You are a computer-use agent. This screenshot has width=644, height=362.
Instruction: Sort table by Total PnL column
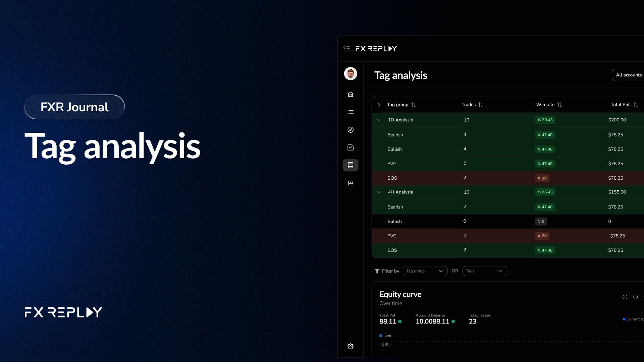[x=636, y=105]
